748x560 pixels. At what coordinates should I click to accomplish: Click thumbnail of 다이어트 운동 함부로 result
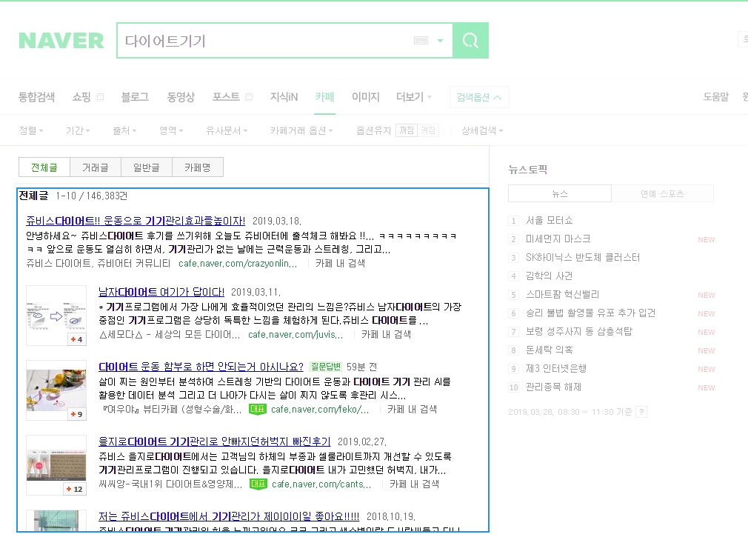click(56, 390)
